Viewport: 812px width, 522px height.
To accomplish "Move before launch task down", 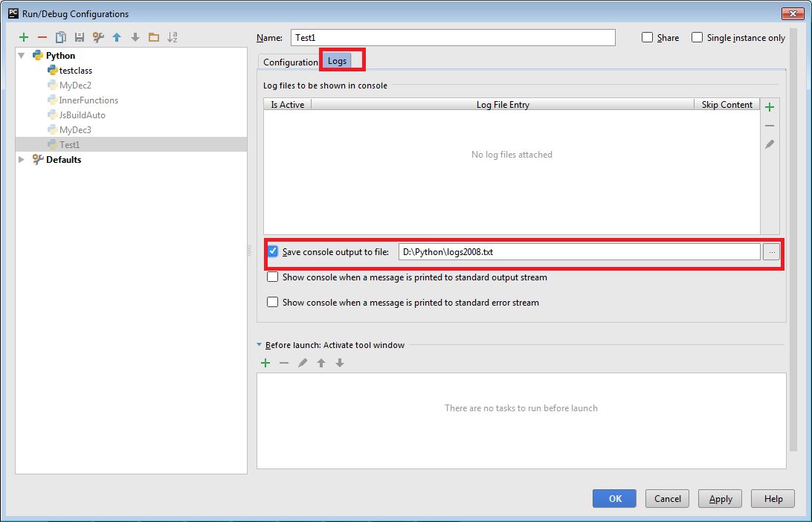I will pyautogui.click(x=340, y=363).
